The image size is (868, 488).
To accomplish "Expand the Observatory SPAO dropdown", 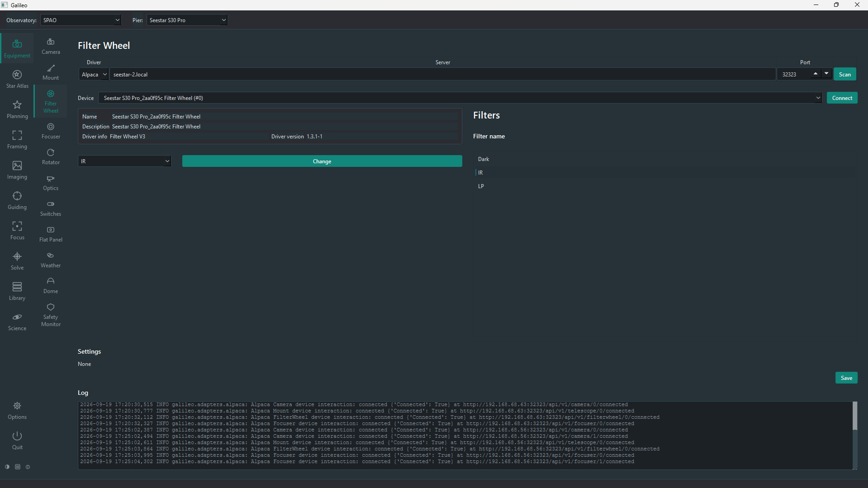I will [81, 20].
